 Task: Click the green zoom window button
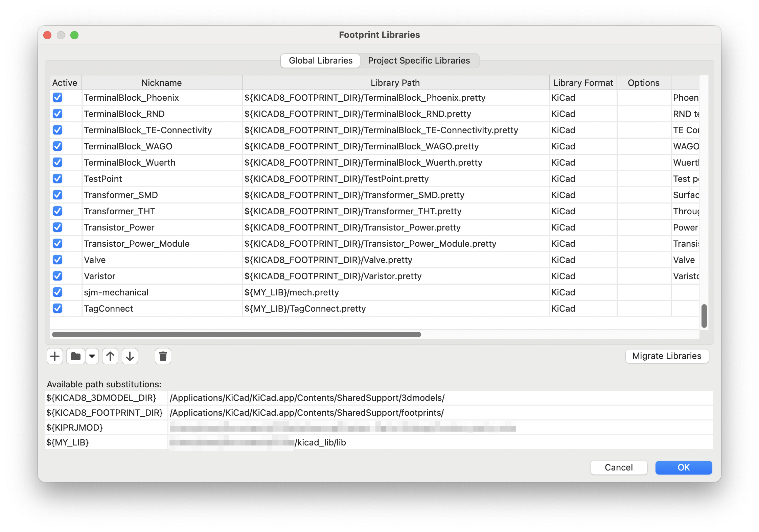pyautogui.click(x=74, y=35)
